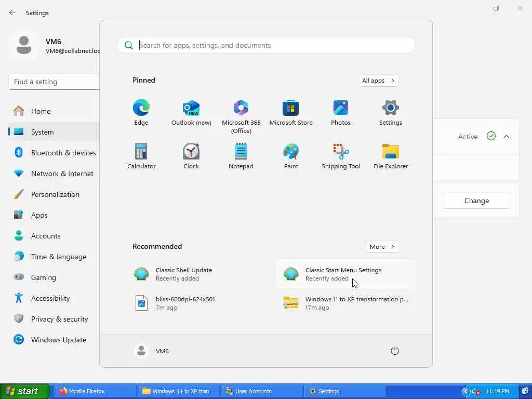Image resolution: width=532 pixels, height=399 pixels.
Task: Click the power button in Start menu
Action: point(395,351)
